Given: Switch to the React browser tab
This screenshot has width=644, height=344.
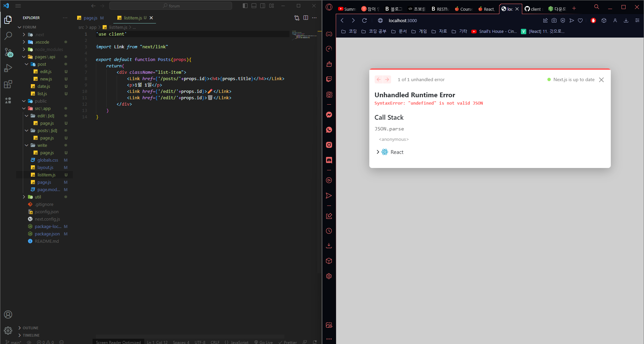Looking at the screenshot, I should [x=486, y=9].
